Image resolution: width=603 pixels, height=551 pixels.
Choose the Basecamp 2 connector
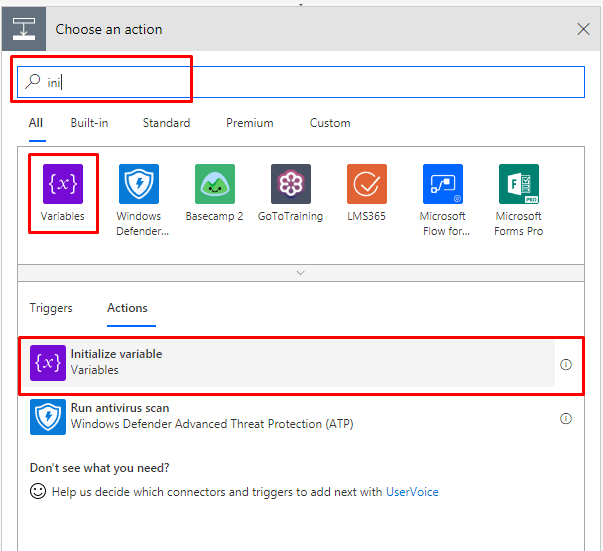click(215, 184)
